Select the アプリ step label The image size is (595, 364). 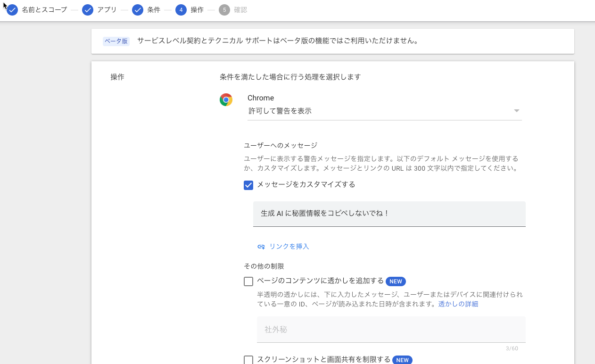(105, 9)
